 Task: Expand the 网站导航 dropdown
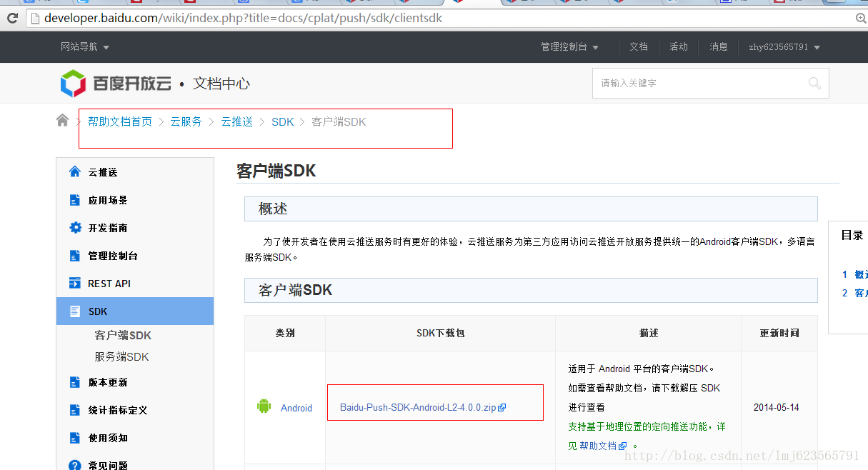pyautogui.click(x=85, y=47)
